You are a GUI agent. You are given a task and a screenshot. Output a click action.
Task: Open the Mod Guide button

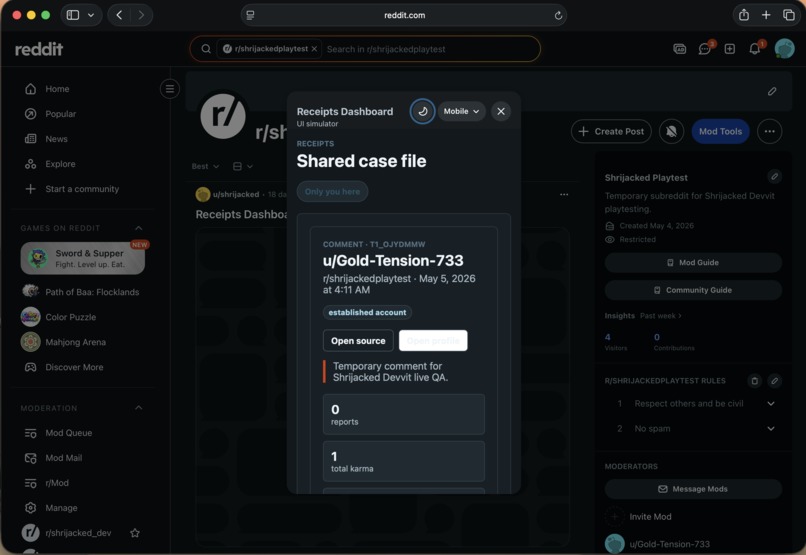[693, 263]
